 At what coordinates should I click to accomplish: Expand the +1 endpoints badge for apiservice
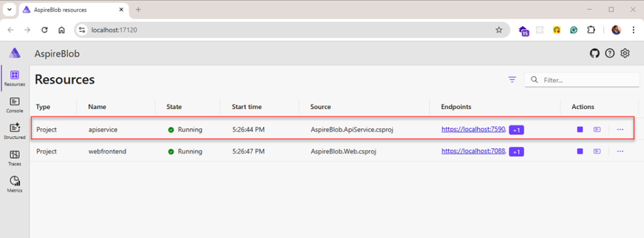coord(517,130)
